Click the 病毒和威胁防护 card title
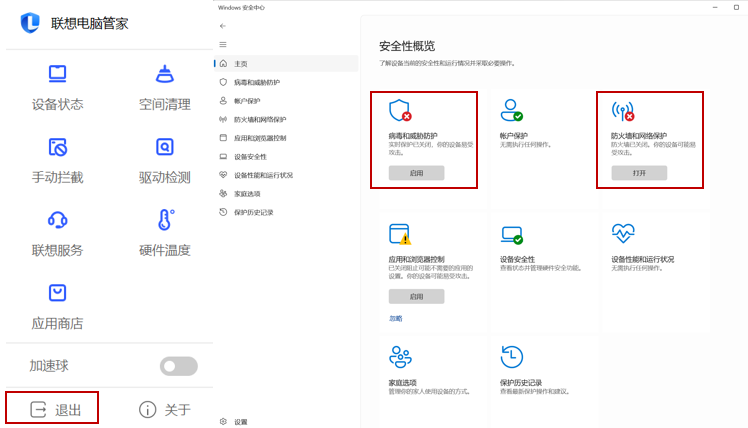This screenshot has height=428, width=748. (x=413, y=136)
